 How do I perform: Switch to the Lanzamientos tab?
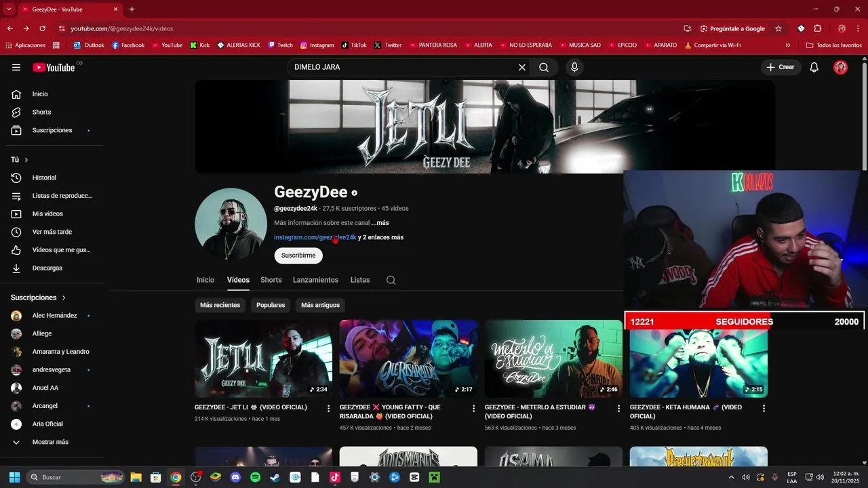click(x=315, y=280)
